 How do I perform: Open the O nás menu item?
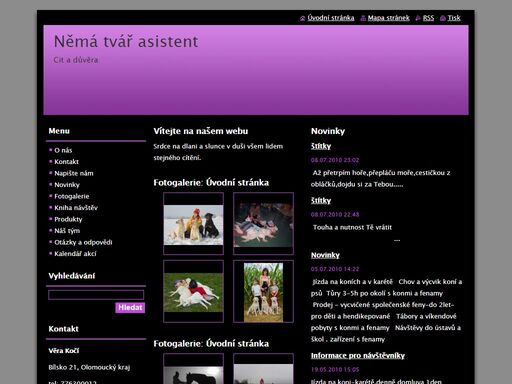point(63,150)
